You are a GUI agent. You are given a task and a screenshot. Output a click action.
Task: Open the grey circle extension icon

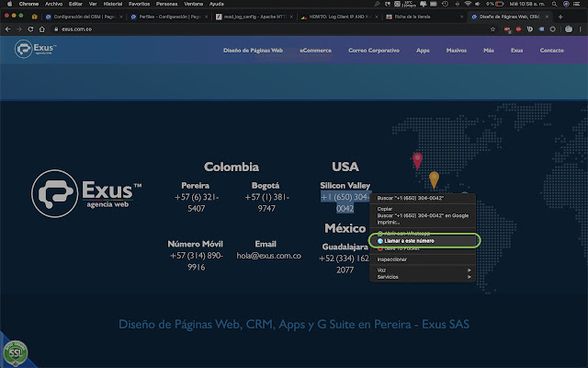(x=552, y=29)
